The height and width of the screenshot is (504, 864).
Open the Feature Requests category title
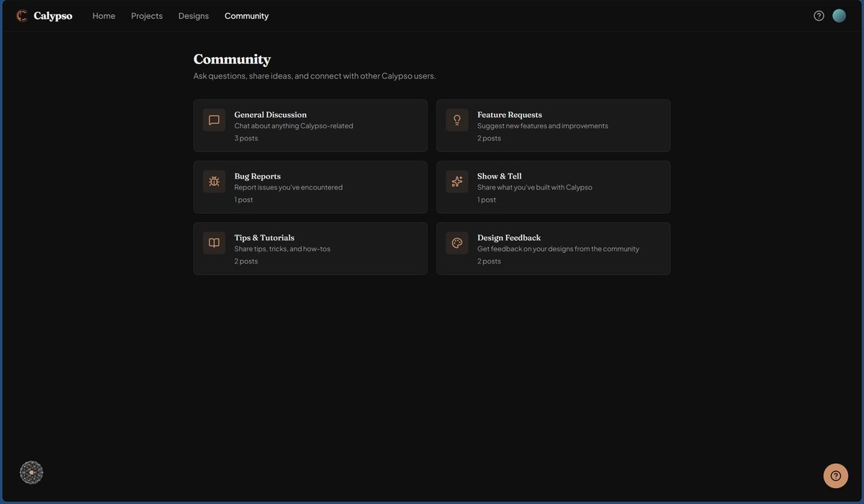[x=510, y=114]
